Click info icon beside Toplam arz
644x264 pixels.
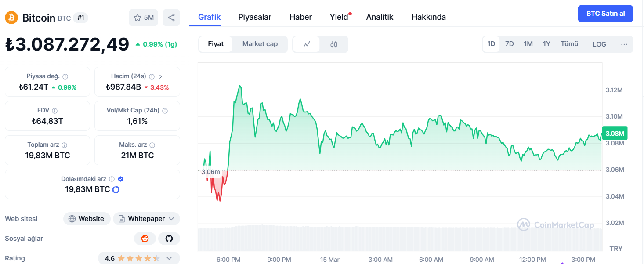tap(64, 145)
